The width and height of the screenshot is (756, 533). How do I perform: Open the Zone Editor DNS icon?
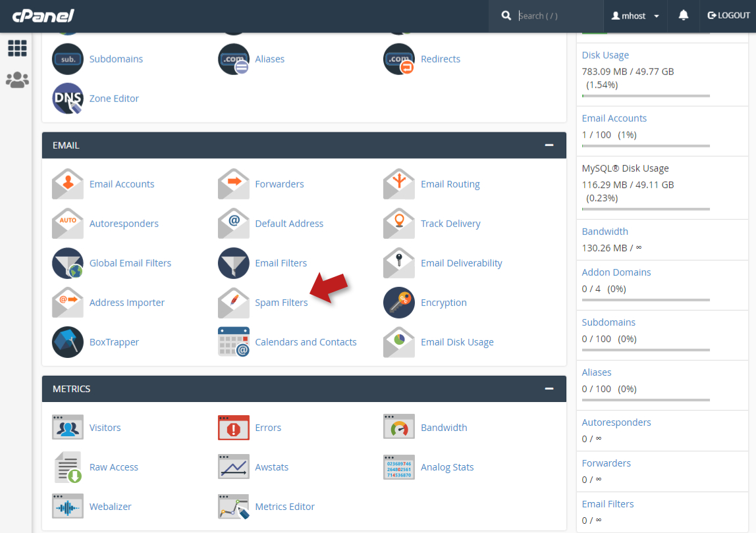[x=68, y=99]
